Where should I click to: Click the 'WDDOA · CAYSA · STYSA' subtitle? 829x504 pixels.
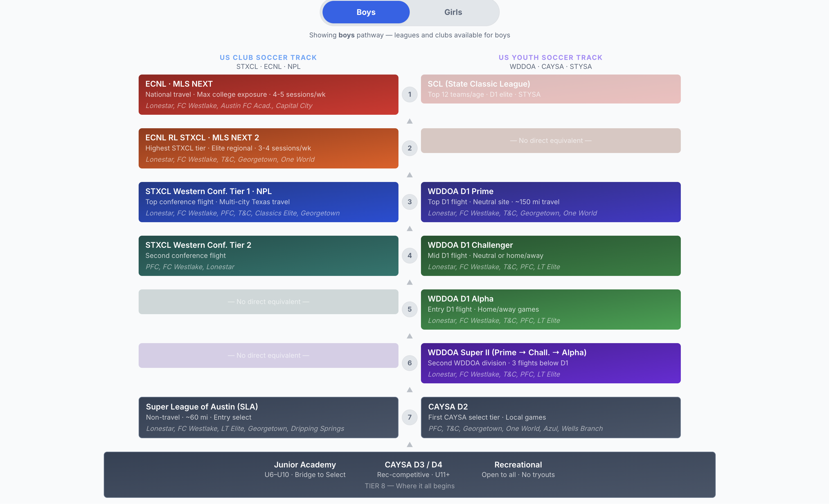pyautogui.click(x=550, y=67)
